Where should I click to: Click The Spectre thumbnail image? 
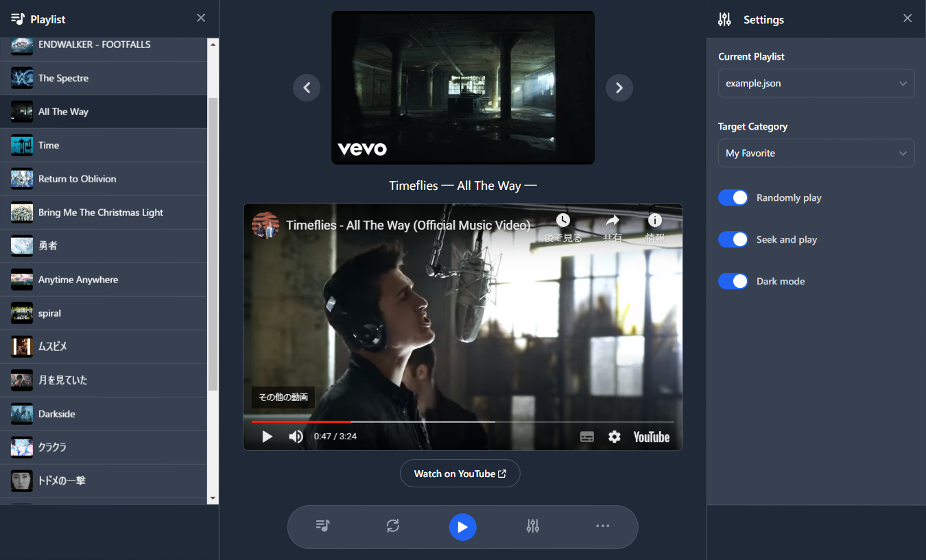tap(22, 78)
